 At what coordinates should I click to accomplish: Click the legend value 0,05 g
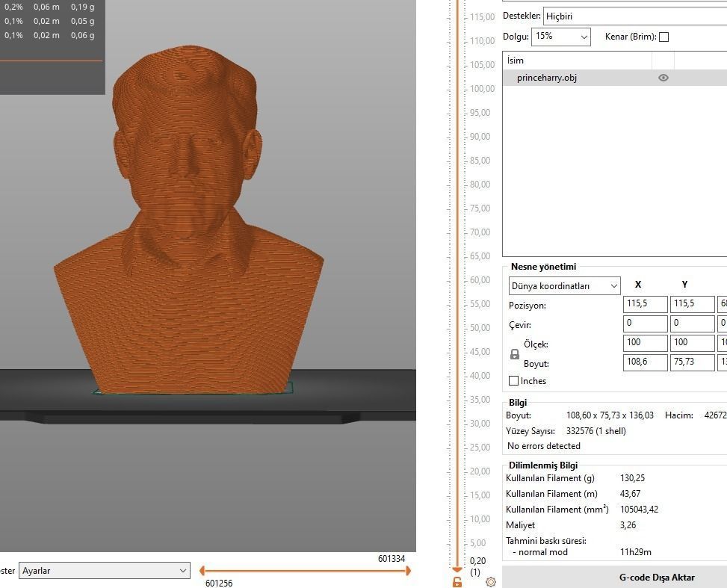coord(82,22)
